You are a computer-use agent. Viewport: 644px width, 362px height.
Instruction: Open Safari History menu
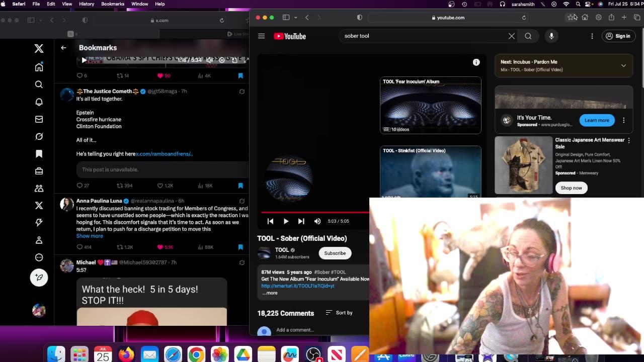point(87,4)
